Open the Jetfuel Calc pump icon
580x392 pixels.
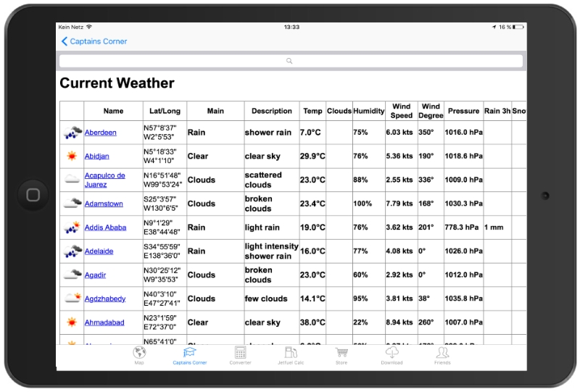(291, 353)
